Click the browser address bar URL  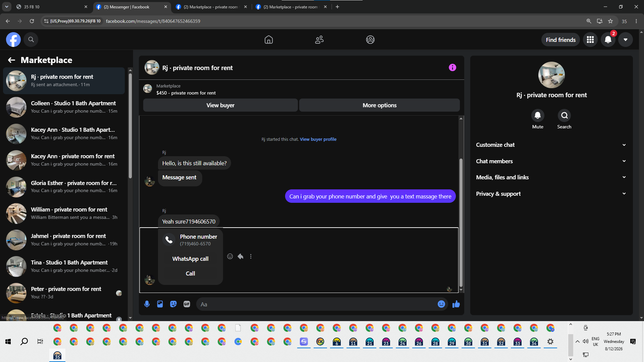[153, 21]
